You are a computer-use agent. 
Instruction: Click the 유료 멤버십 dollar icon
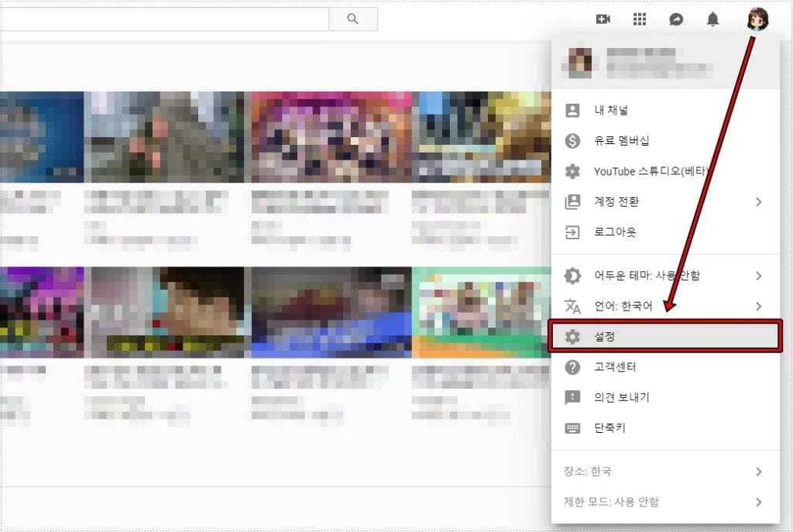(x=572, y=141)
